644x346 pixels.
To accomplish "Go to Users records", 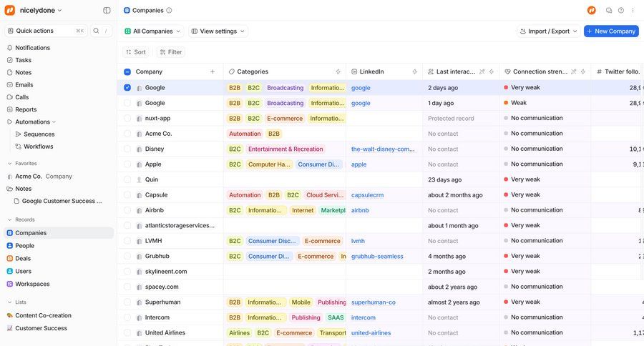I will (x=57, y=271).
